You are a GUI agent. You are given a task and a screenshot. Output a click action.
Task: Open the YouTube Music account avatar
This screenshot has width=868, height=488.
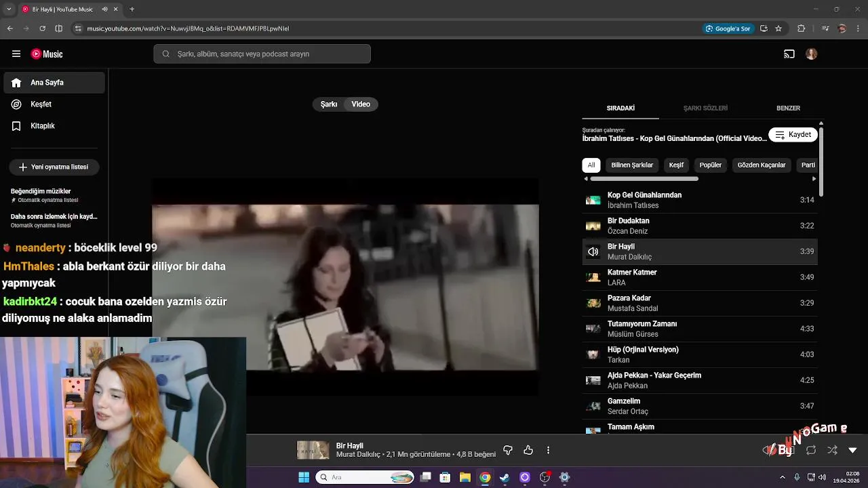pos(812,54)
